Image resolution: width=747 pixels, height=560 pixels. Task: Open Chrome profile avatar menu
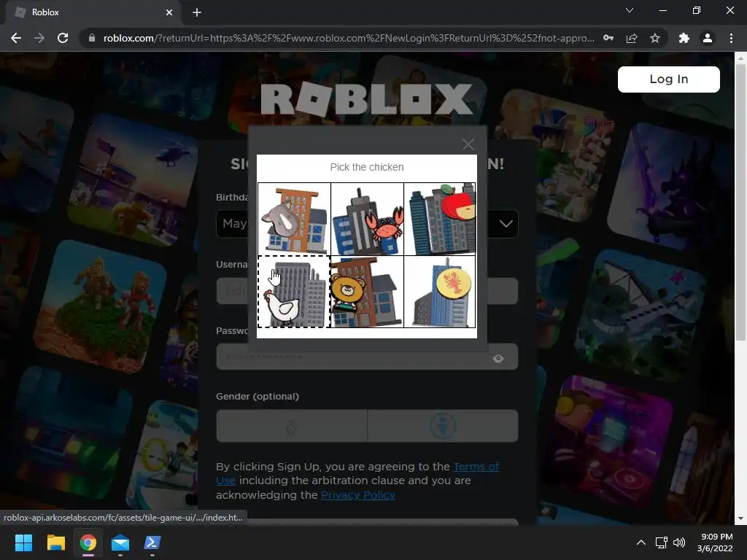pyautogui.click(x=708, y=38)
